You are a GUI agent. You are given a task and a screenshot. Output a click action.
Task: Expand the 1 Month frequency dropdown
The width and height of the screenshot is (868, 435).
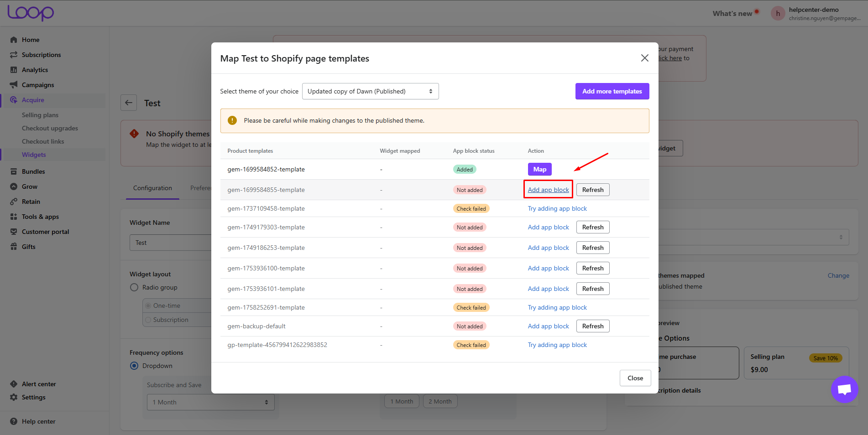210,402
